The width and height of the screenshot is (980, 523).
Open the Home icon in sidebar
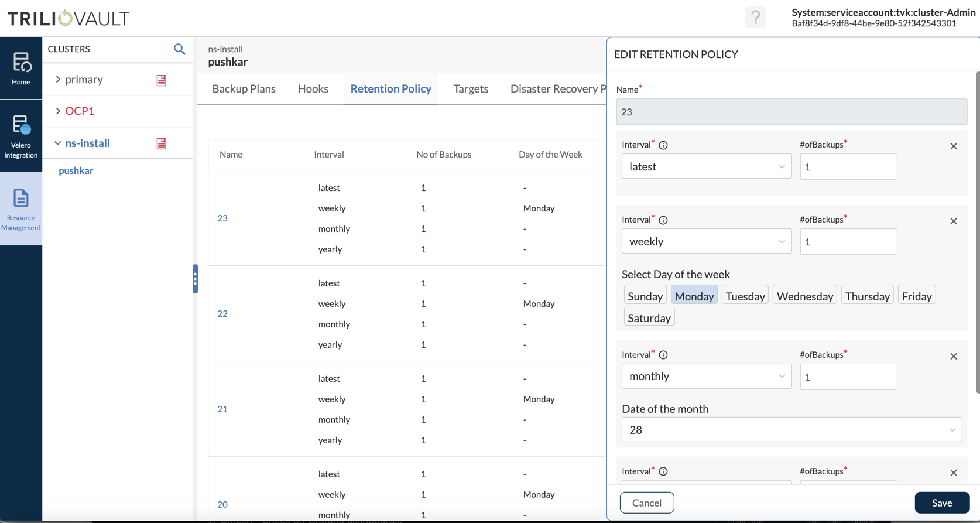[x=21, y=68]
